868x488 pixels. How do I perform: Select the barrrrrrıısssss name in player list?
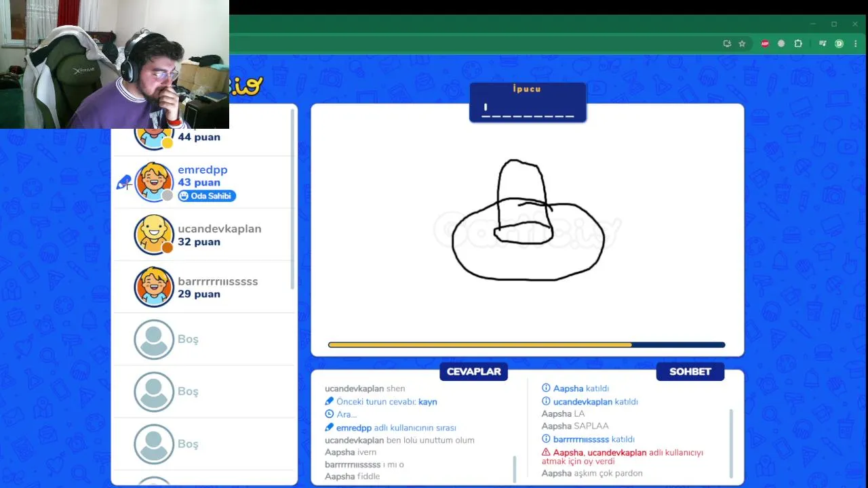click(x=218, y=281)
